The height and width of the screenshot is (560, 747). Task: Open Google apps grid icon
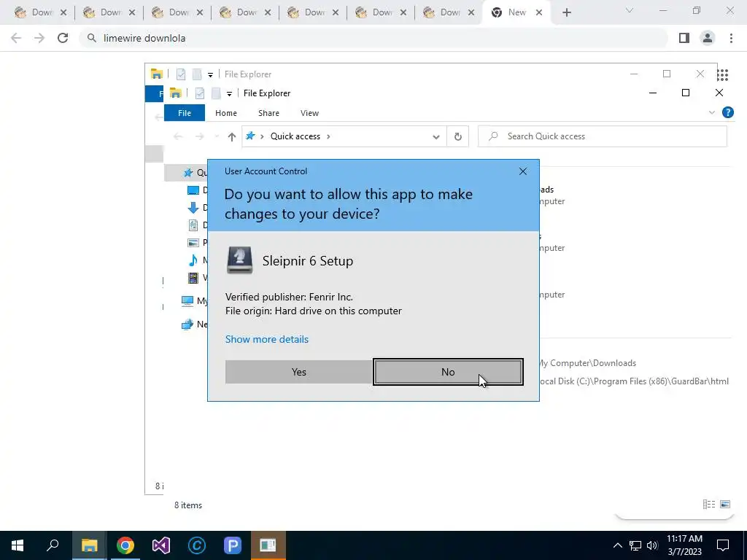pyautogui.click(x=722, y=75)
